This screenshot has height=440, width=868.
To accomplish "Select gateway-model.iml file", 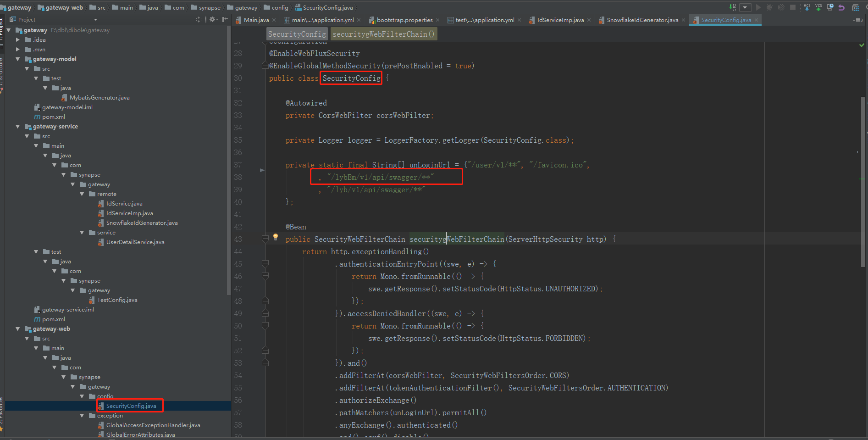I will (x=63, y=107).
